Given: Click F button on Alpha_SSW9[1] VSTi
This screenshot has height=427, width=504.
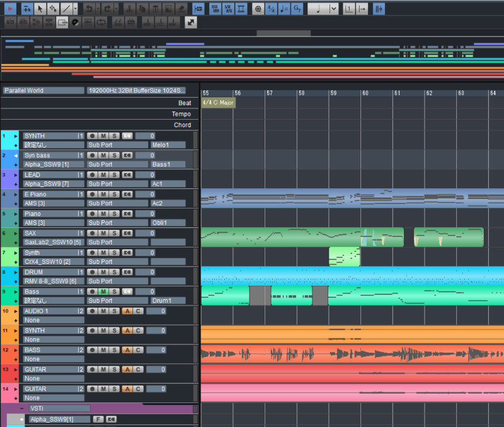Looking at the screenshot, I should point(98,419).
